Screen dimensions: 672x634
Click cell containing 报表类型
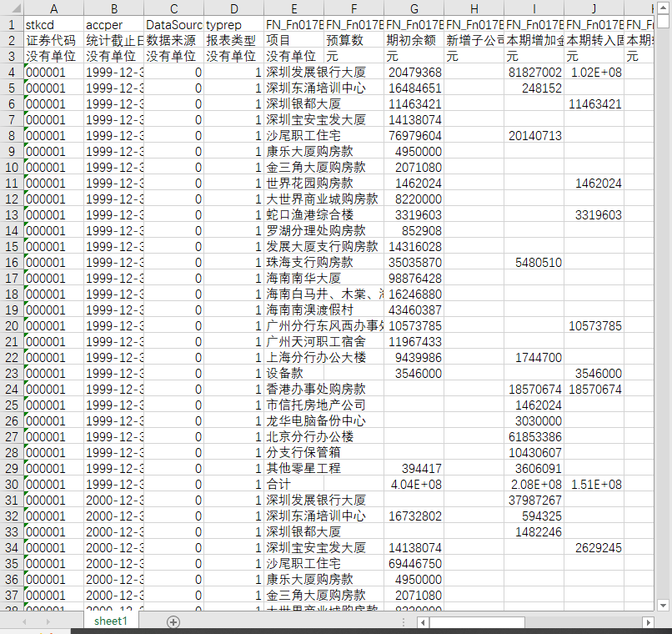(233, 40)
